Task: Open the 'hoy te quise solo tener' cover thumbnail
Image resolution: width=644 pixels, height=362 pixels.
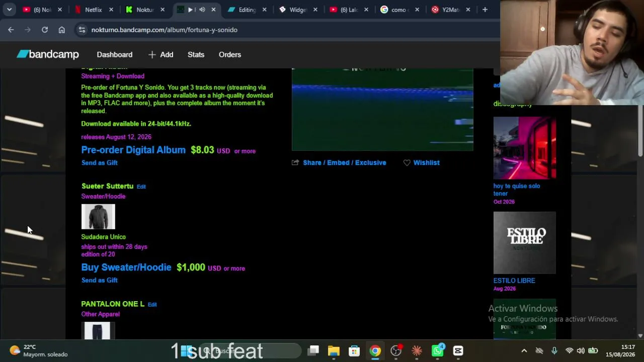Action: point(525,148)
